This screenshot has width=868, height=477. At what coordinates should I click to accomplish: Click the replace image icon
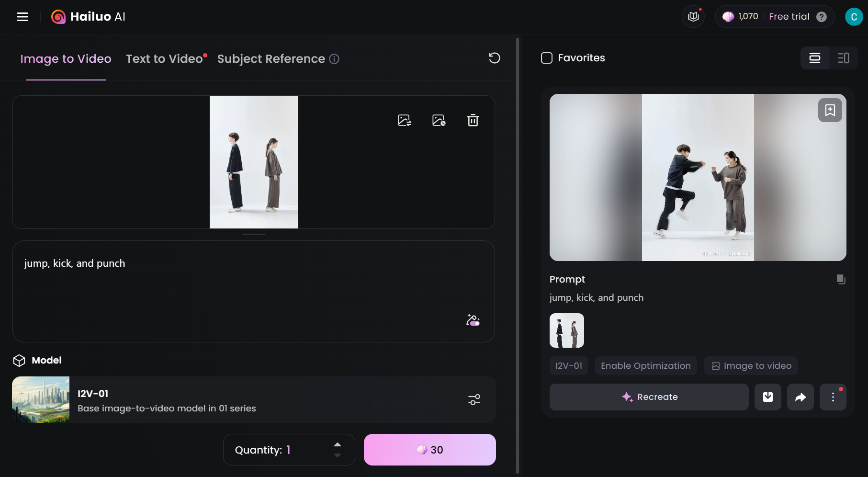(405, 120)
